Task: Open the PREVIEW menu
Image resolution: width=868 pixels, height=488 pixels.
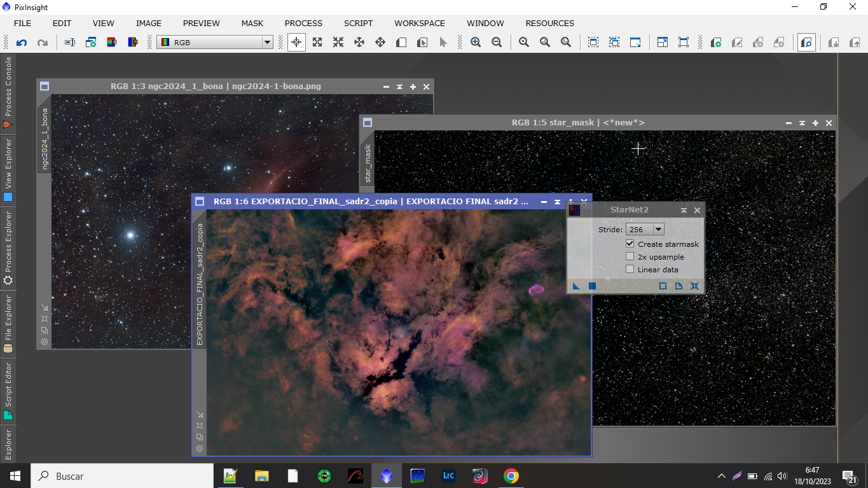Action: 202,23
